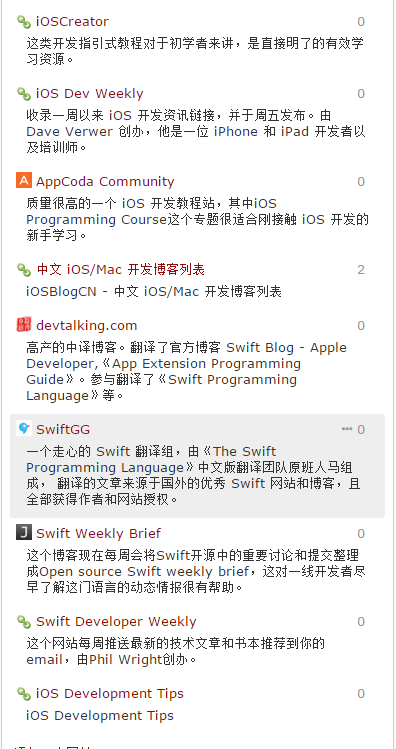Open the Swift Weekly Brief link
396x749 pixels.
pyautogui.click(x=98, y=533)
